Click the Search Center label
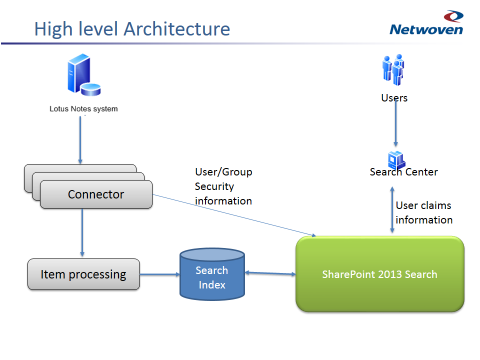 tap(404, 172)
